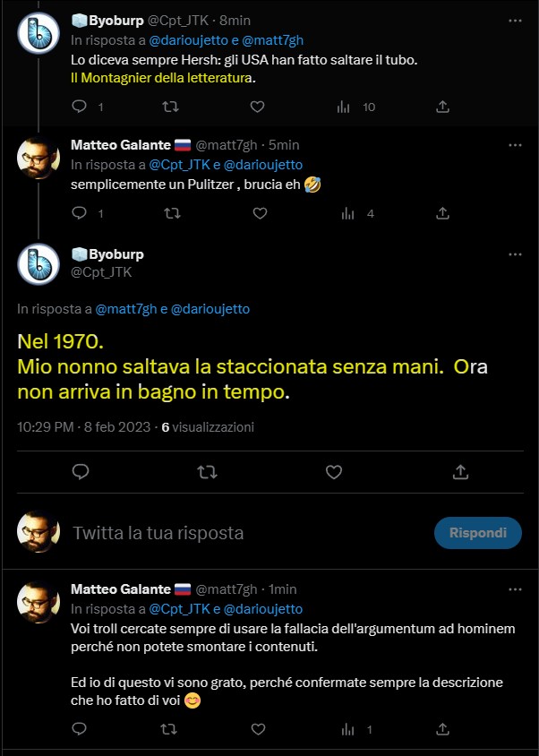Open the @darioujetto mention in first tweet

coord(178,40)
